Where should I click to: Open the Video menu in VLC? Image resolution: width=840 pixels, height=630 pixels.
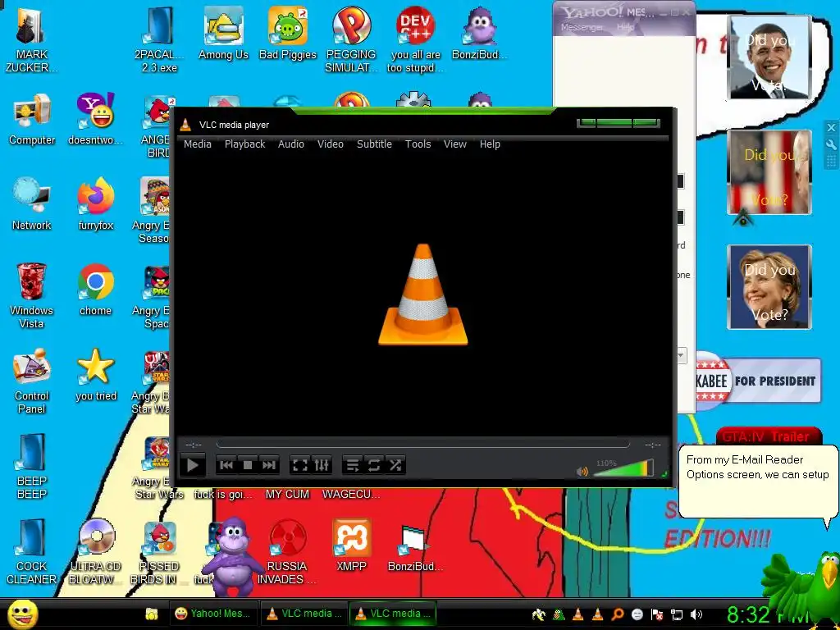(330, 144)
